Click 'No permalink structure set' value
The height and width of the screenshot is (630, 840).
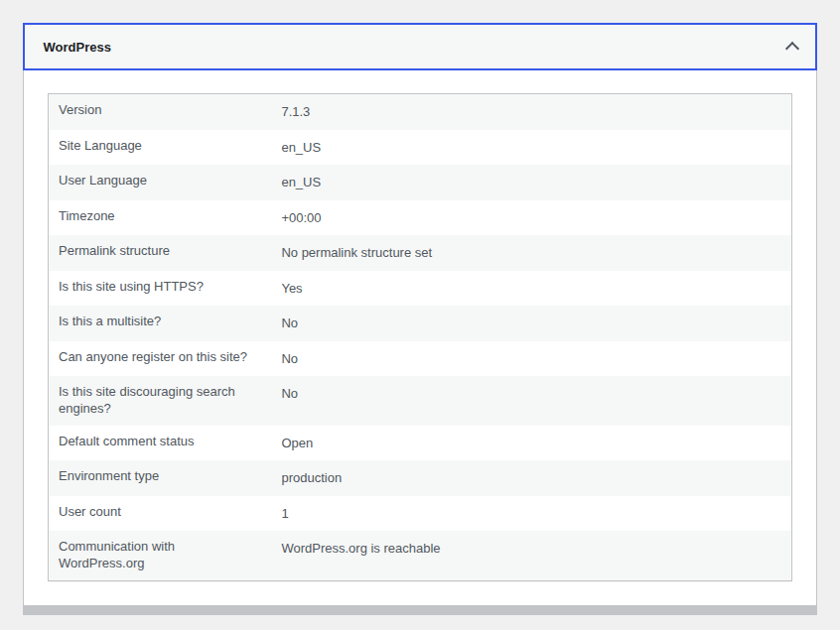[356, 253]
